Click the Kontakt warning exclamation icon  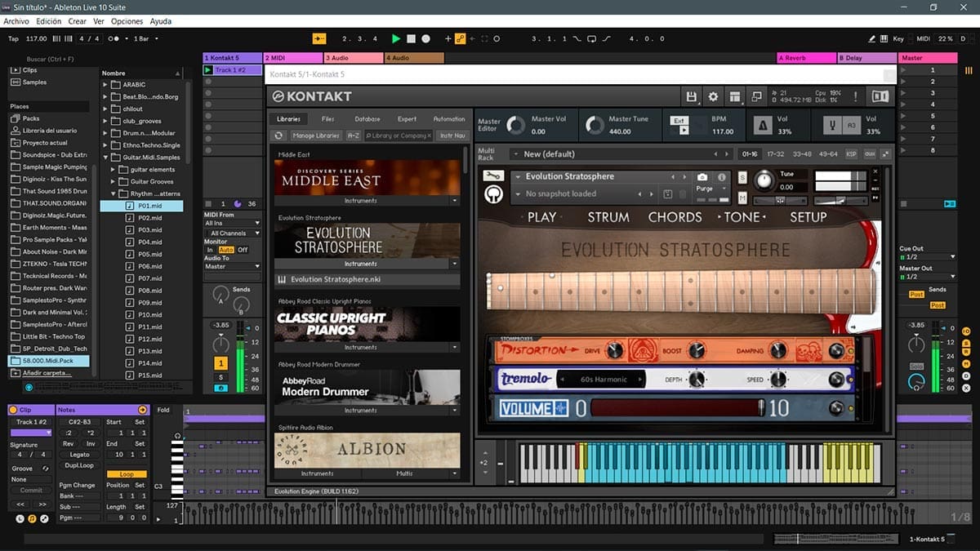coord(855,96)
